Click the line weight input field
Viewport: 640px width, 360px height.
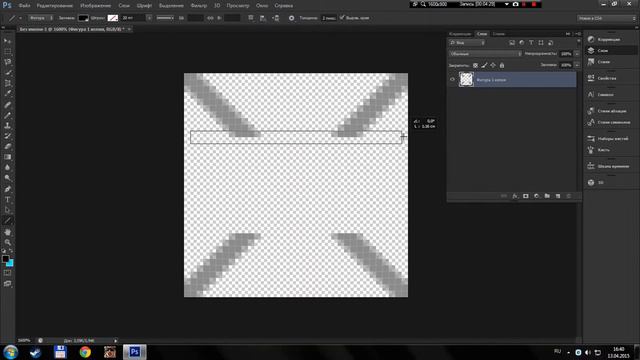pos(329,18)
